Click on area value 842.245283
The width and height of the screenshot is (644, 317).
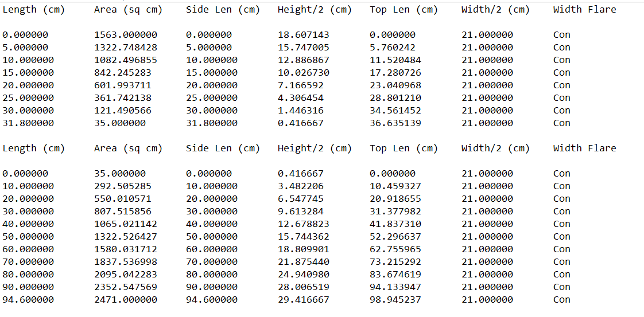(122, 73)
